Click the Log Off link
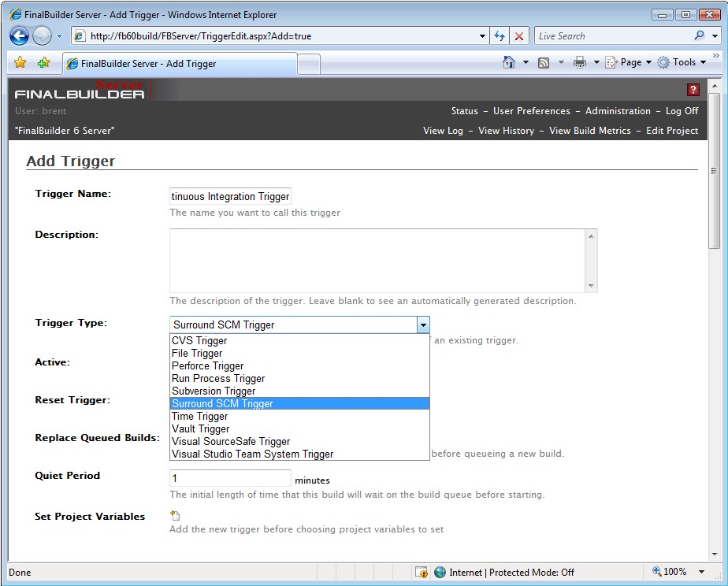 click(x=682, y=111)
